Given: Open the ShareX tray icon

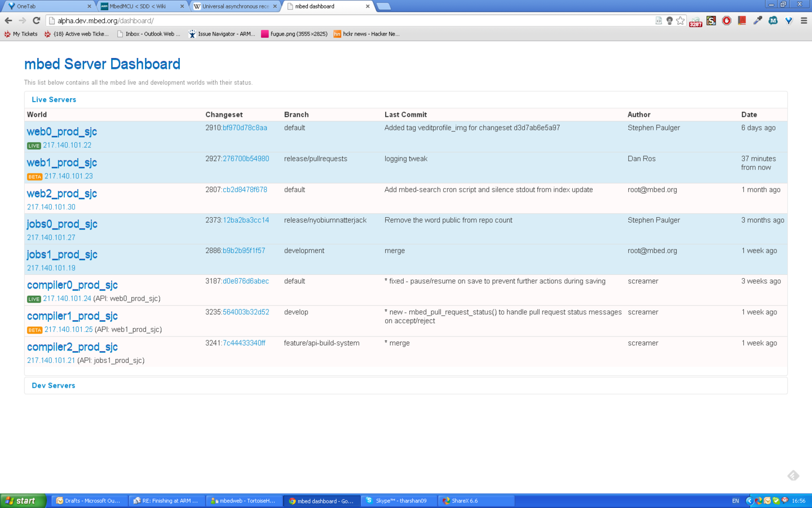Looking at the screenshot, I should pos(758,501).
